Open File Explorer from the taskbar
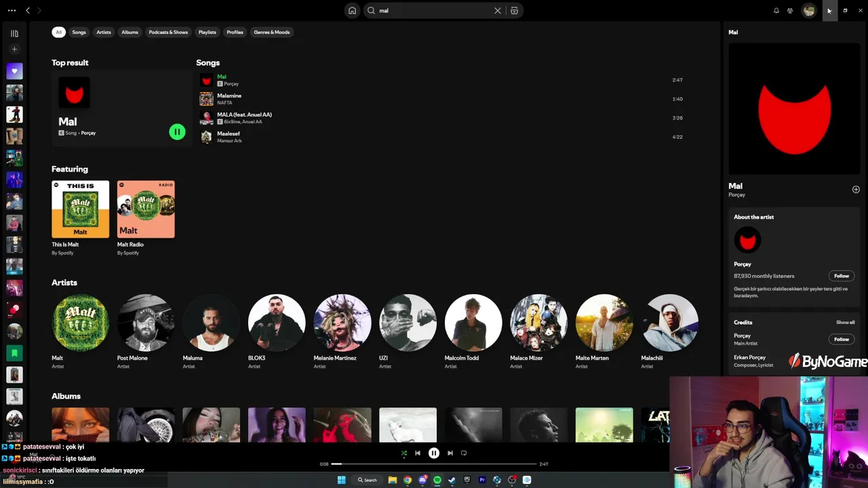 coord(392,480)
